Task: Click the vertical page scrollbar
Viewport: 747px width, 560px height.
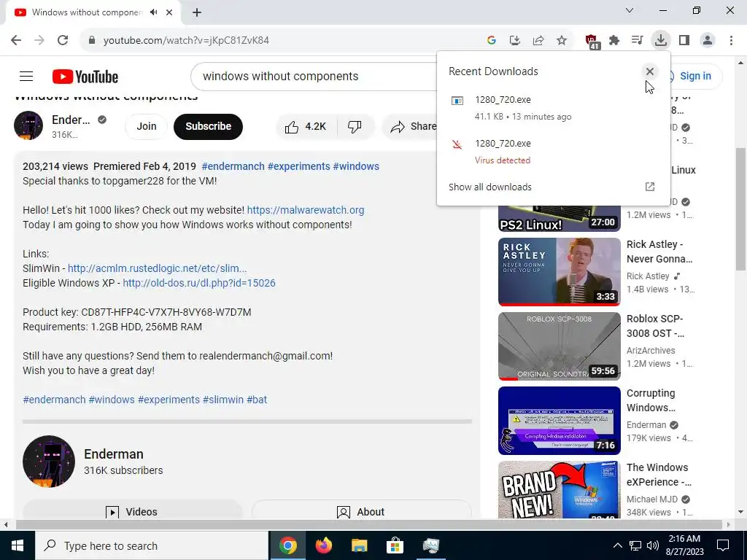Action: [741, 209]
